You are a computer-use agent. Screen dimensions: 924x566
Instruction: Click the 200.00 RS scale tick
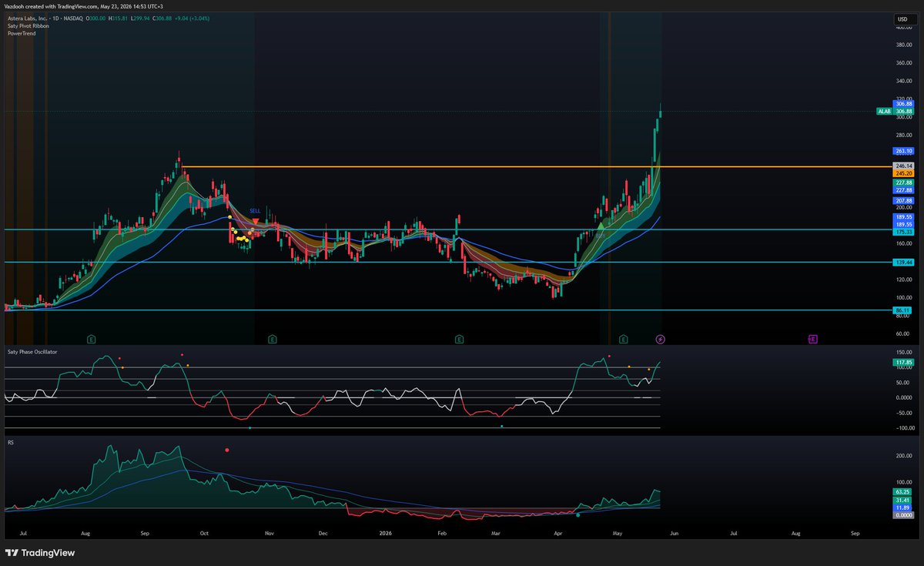point(903,456)
